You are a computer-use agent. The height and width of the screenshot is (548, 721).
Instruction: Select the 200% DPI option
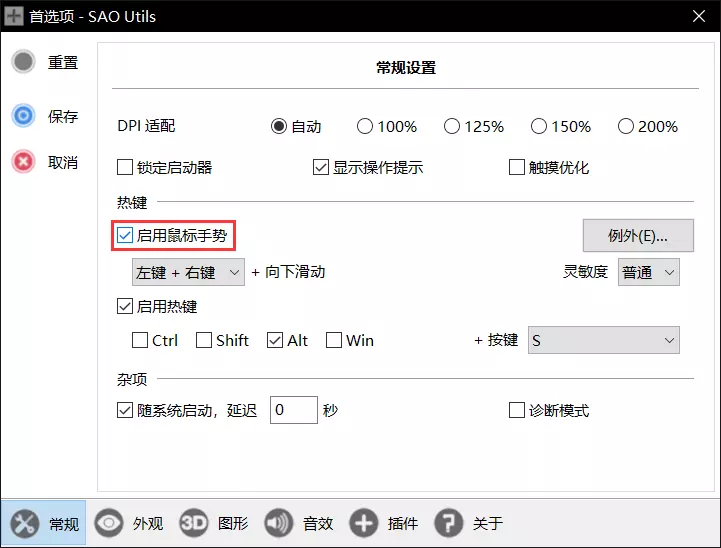click(x=625, y=126)
